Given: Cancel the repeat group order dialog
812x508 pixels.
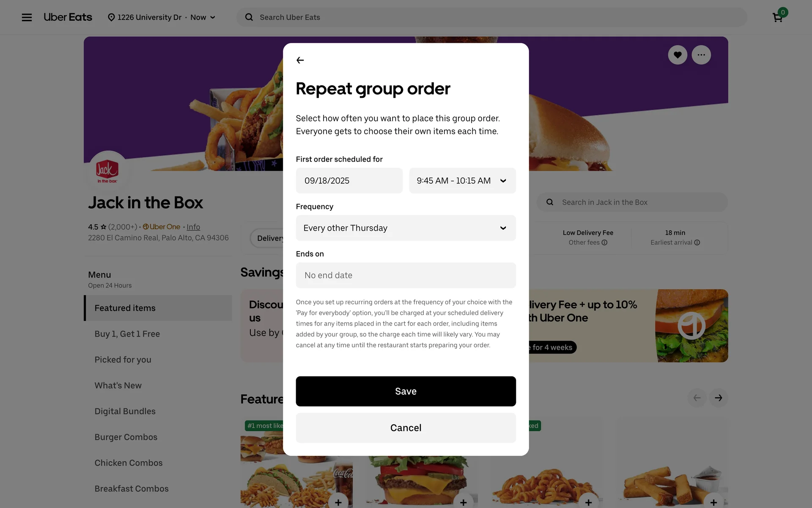Looking at the screenshot, I should click(406, 428).
